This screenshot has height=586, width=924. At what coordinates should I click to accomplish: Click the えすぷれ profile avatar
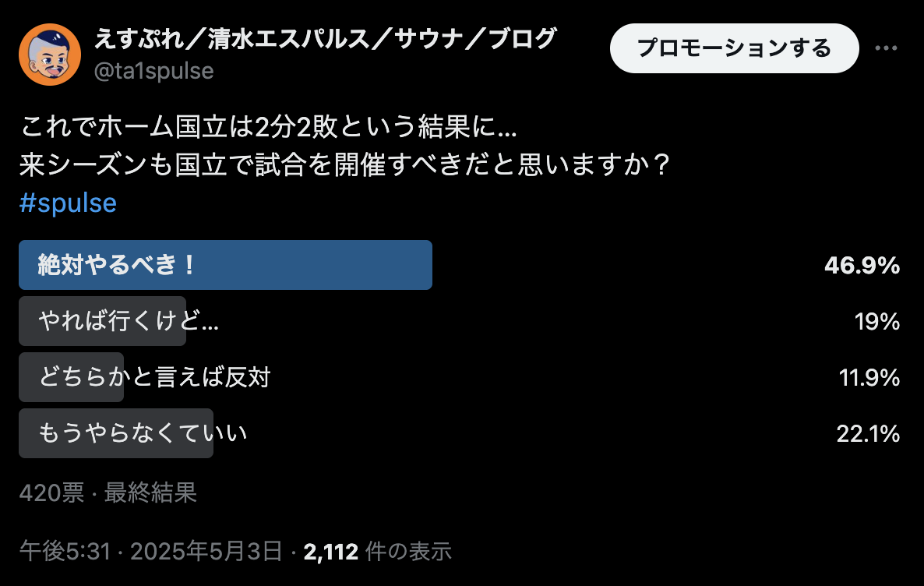tap(50, 55)
